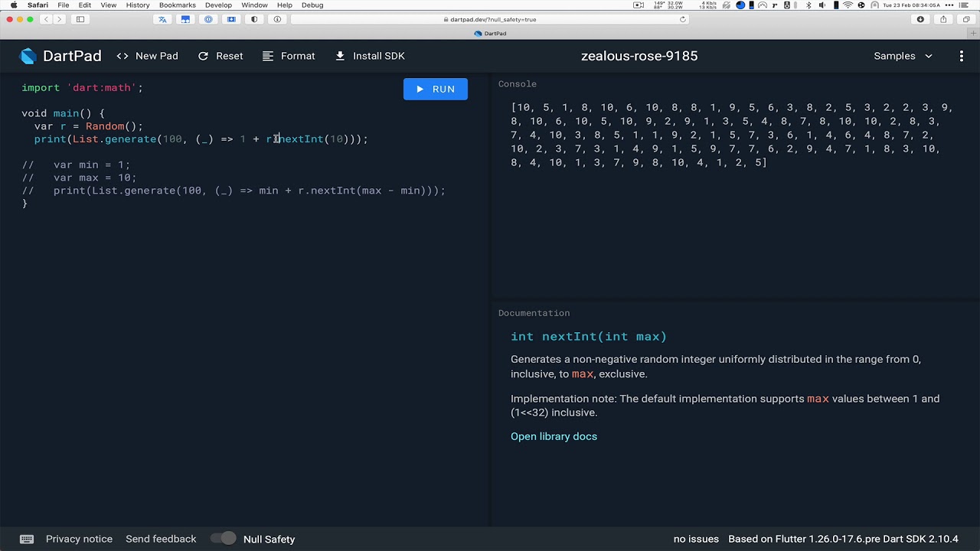The height and width of the screenshot is (551, 980).
Task: Toggle the Null Safety switch
Action: click(224, 539)
